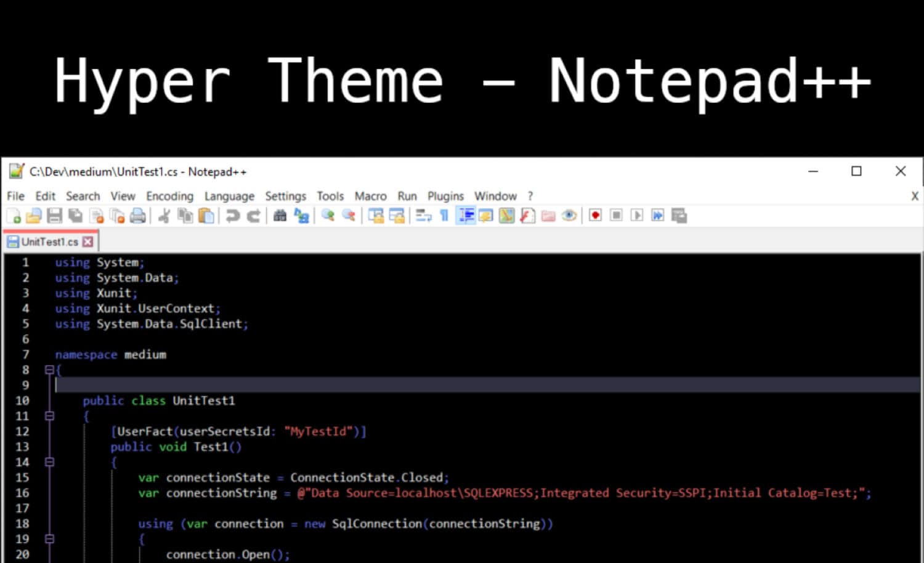Open the ? help menu
Viewport: 924px width, 563px height.
click(530, 196)
